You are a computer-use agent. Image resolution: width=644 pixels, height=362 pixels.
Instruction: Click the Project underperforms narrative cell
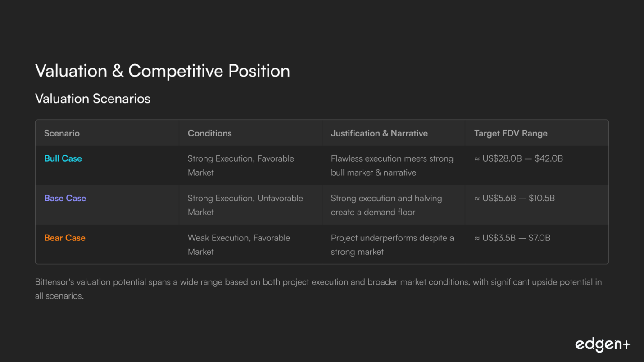click(392, 244)
